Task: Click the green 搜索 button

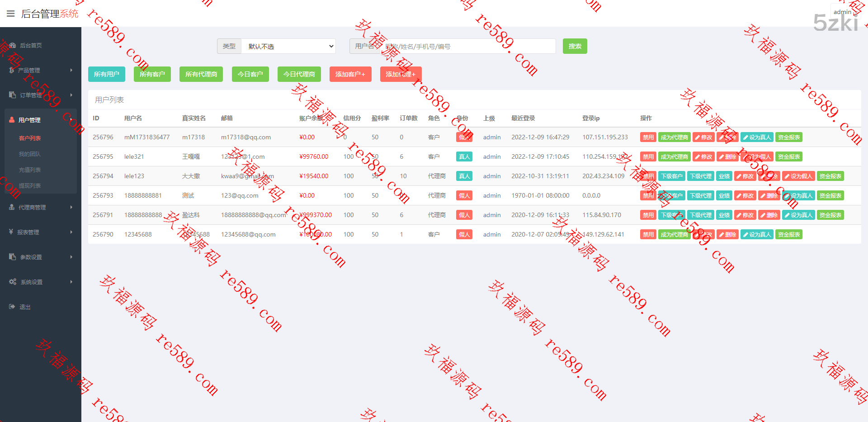Action: point(575,46)
